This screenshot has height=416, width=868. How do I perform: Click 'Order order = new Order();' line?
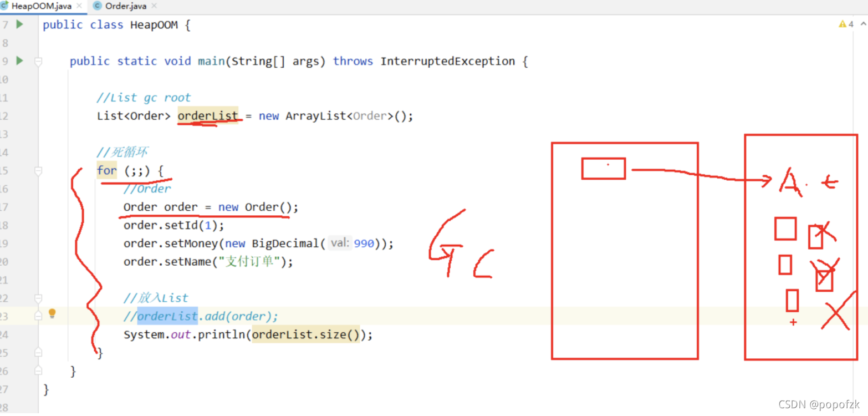coord(211,207)
